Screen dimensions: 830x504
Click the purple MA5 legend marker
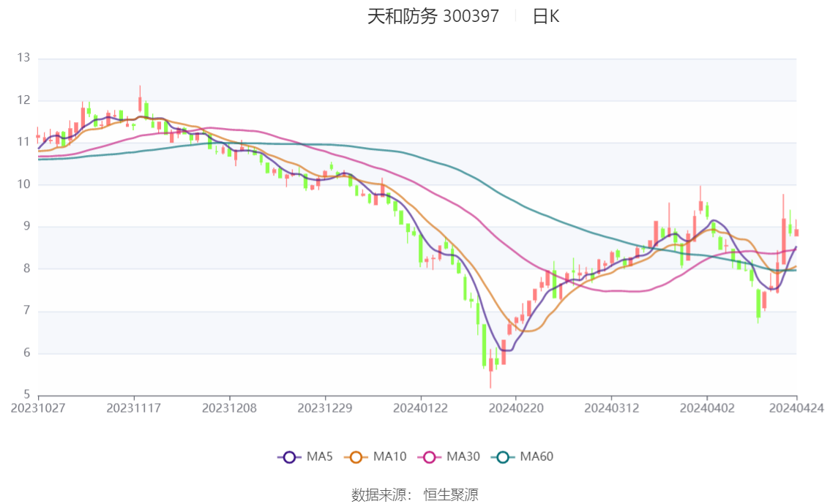click(x=289, y=456)
